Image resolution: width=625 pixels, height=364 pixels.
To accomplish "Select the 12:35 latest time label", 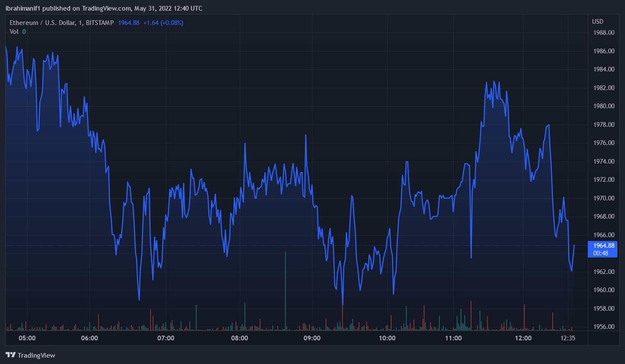I will (567, 338).
